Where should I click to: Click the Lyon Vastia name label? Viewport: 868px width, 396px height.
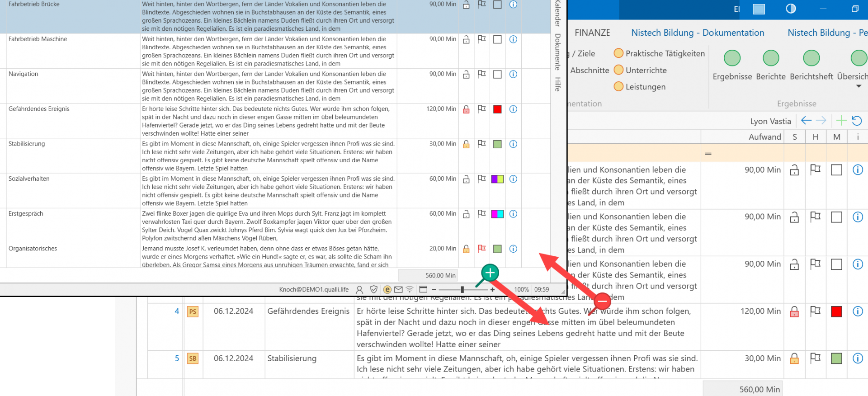coord(771,121)
